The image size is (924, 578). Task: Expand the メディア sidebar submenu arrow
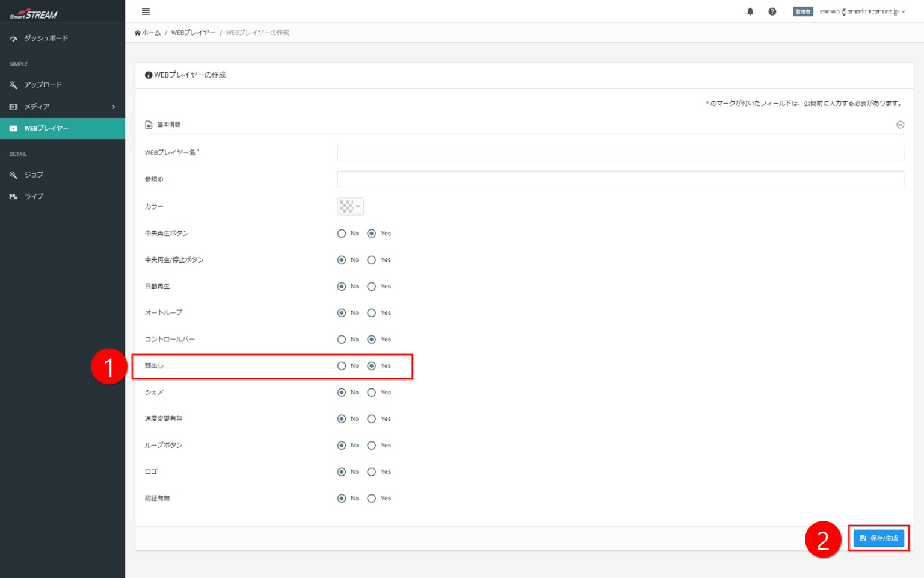(114, 107)
